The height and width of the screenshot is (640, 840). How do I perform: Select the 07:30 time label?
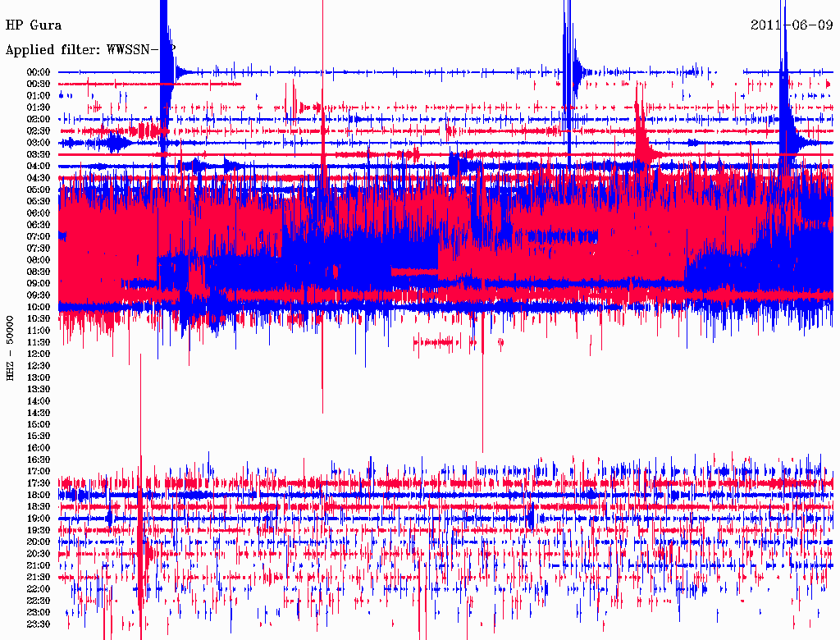coord(39,248)
